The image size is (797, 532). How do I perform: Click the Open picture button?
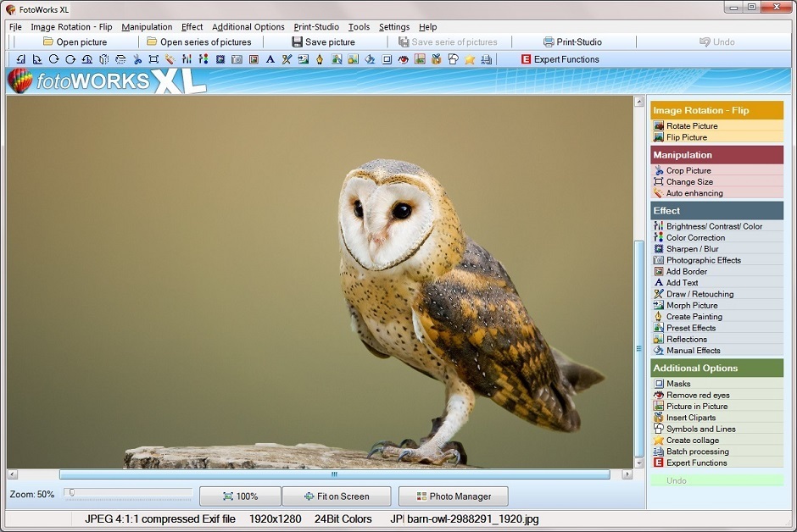81,41
